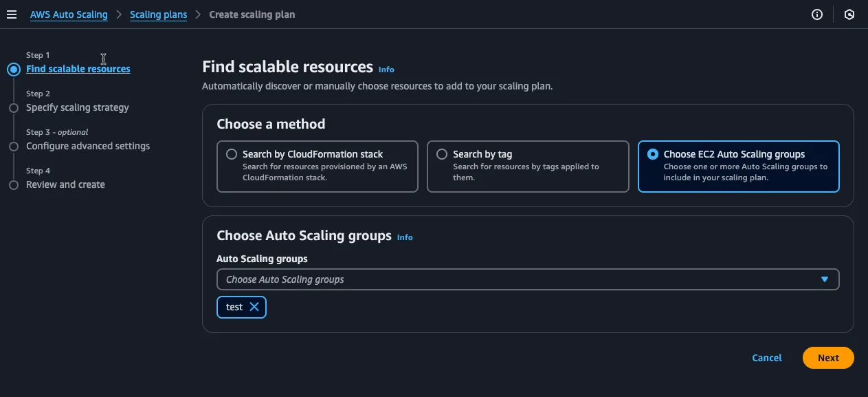Open Info link beside Find scalable resources
This screenshot has width=868, height=397.
(x=386, y=69)
